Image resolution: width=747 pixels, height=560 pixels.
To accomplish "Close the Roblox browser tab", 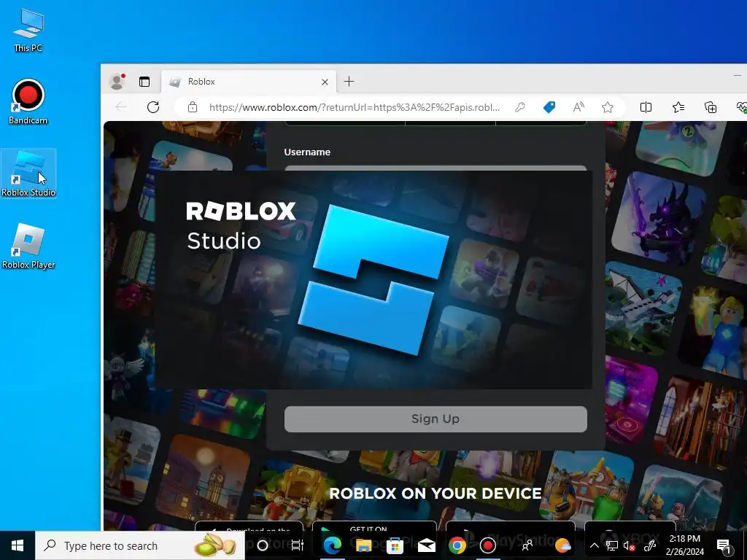I will click(x=325, y=82).
